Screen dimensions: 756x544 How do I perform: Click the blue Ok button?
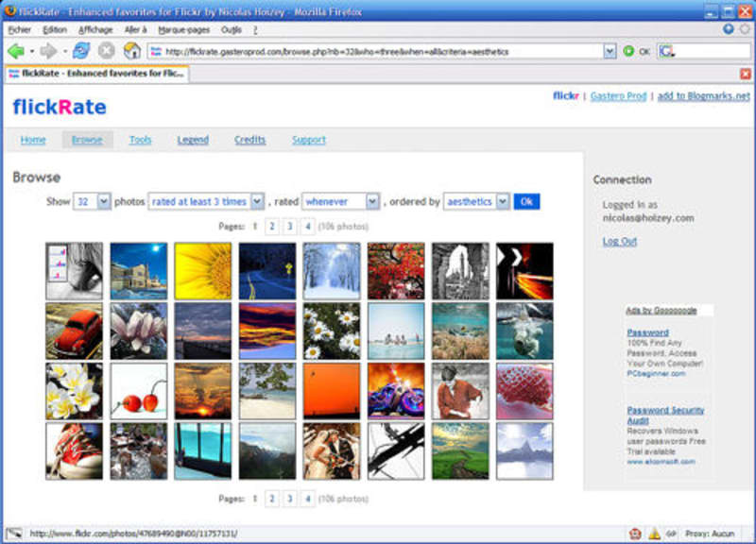[x=526, y=201]
